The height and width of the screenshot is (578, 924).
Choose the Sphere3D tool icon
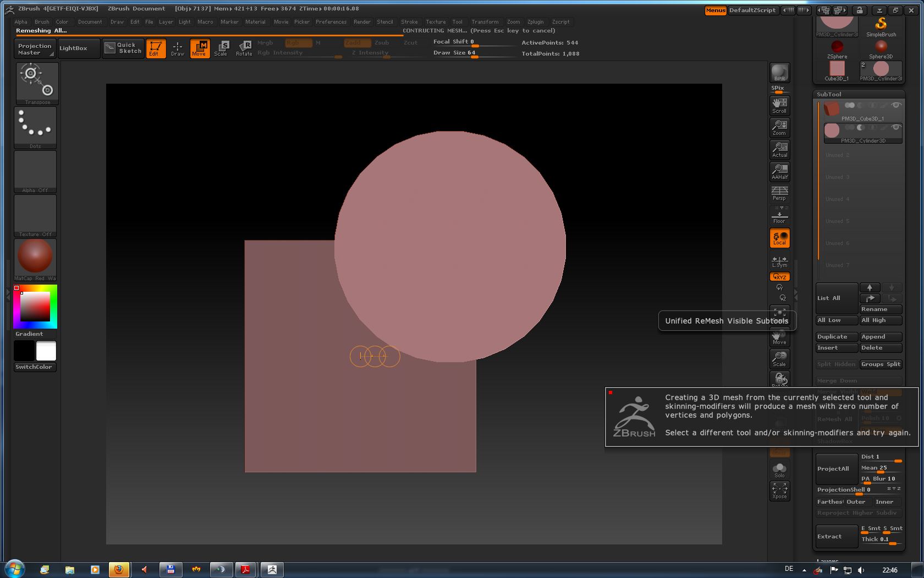pyautogui.click(x=881, y=49)
